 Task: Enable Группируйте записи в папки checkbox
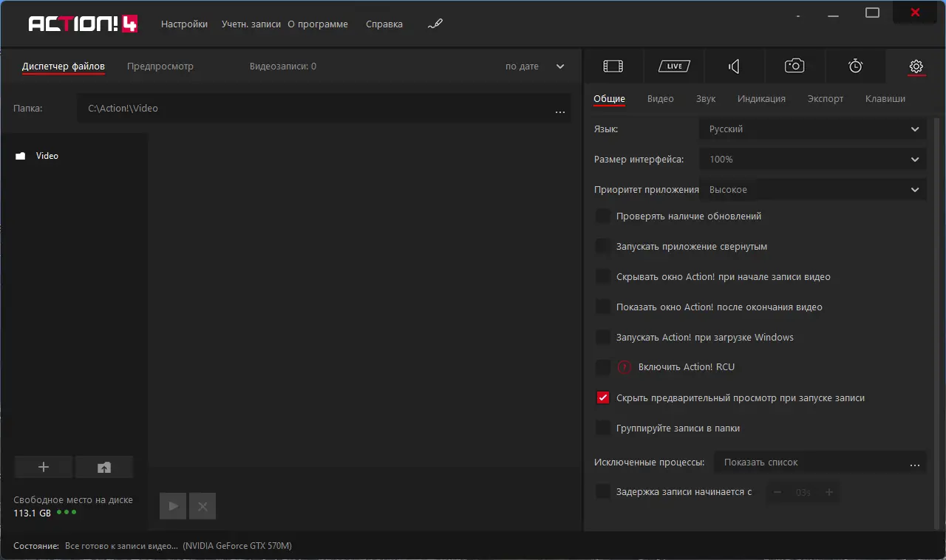603,428
